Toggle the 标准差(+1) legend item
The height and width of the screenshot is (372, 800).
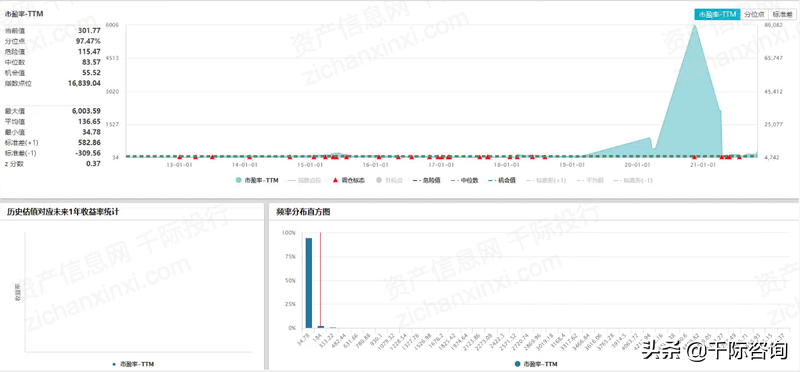(x=546, y=181)
